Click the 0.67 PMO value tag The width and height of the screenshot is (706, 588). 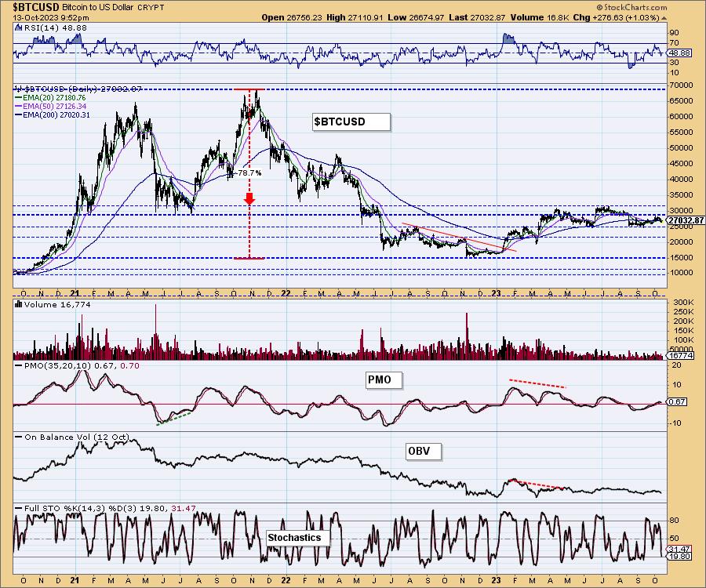678,401
